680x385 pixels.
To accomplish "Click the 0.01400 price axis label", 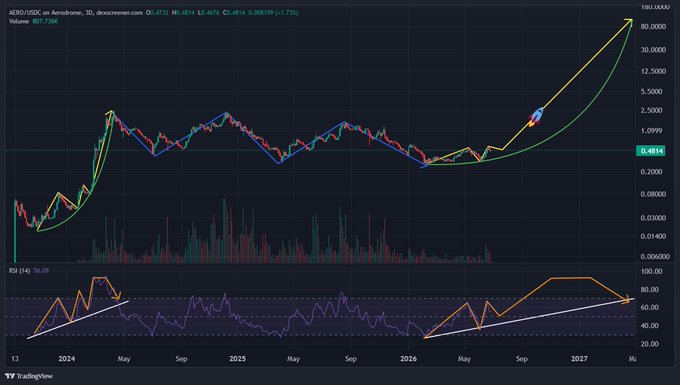I will click(x=653, y=236).
